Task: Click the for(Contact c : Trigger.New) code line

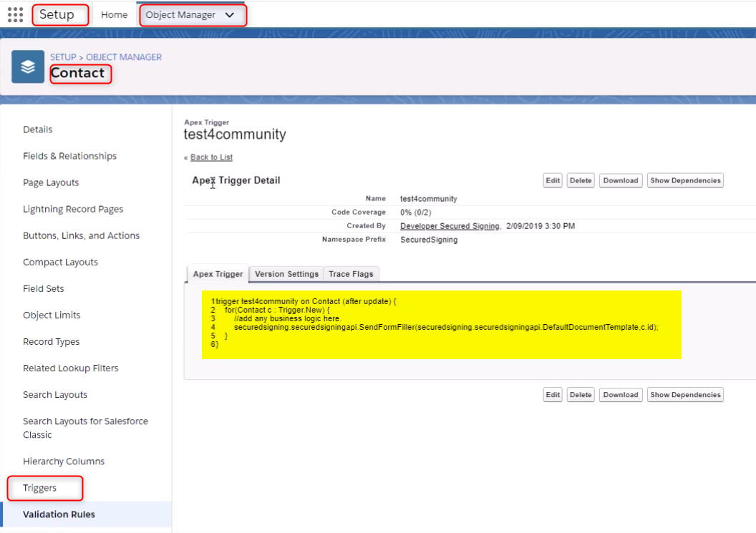Action: click(x=277, y=310)
